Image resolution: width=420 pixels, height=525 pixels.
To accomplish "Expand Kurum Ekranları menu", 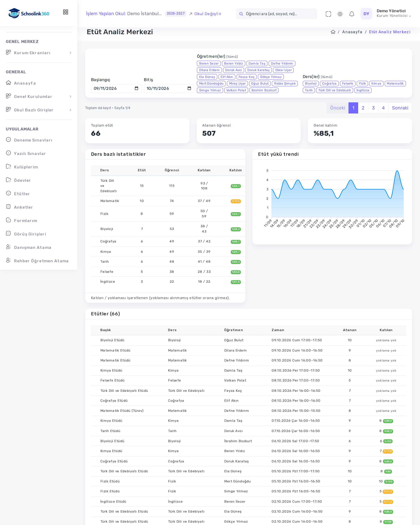I will pyautogui.click(x=39, y=53).
